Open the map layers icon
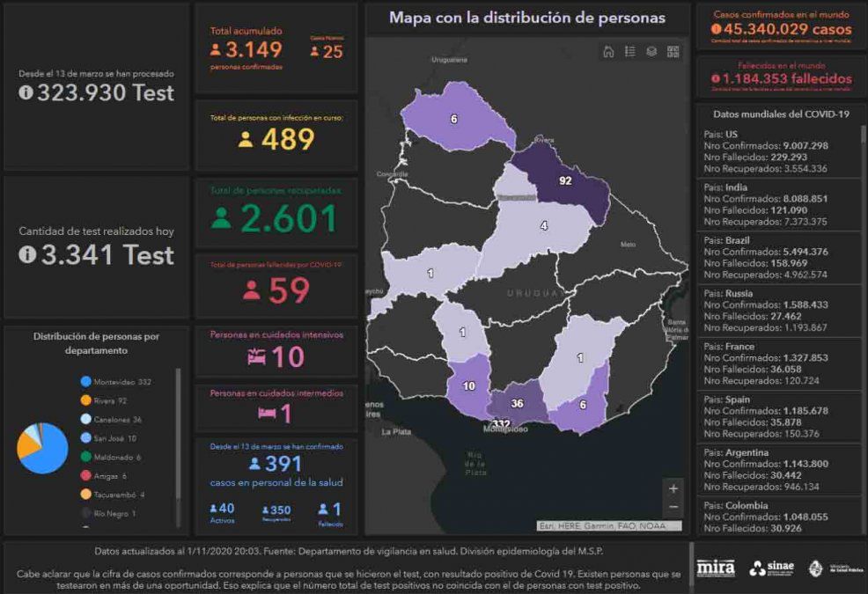868x594 pixels. 651,52
